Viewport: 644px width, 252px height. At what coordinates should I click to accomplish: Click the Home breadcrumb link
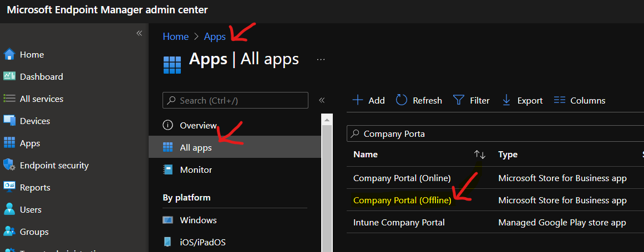175,37
